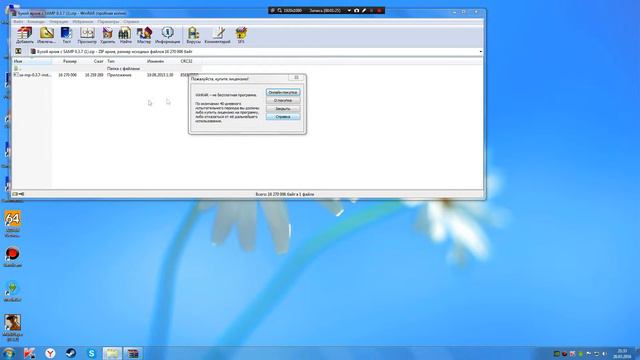The width and height of the screenshot is (640, 360).
Task: Open the Справка menu in menu bar
Action: click(131, 22)
